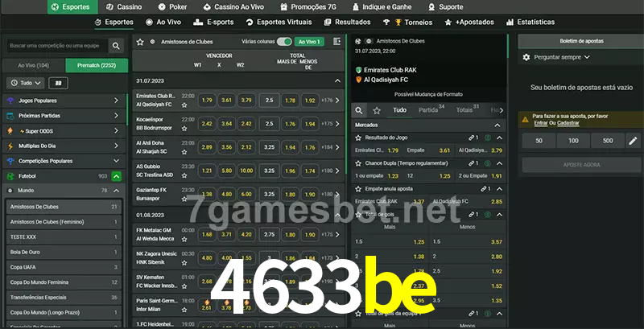This screenshot has width=644, height=329.
Task: Open the TESTE XXX league
Action: (x=64, y=237)
